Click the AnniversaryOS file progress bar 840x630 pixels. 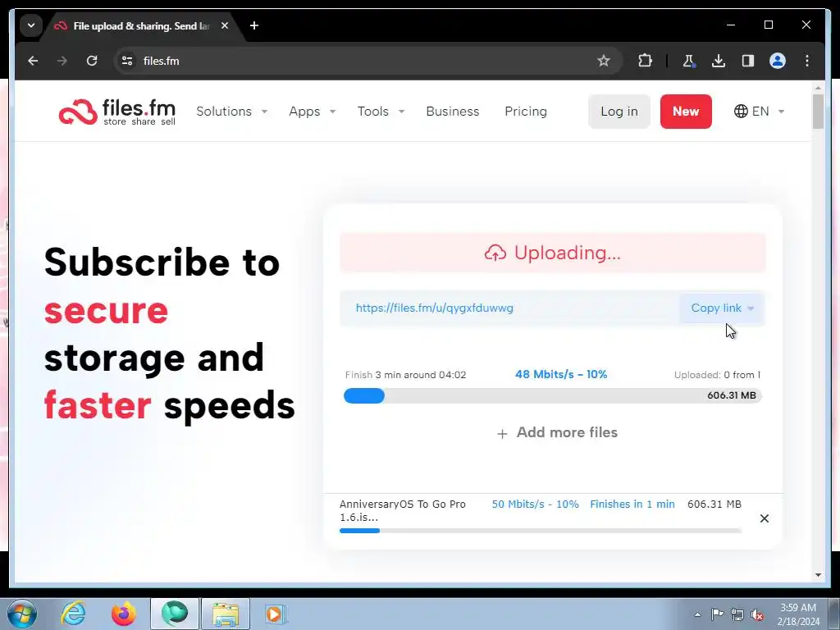541,531
